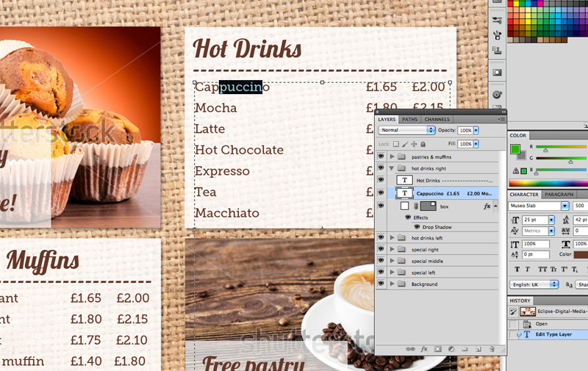
Task: Apply All Caps style in Character panel
Action: (x=542, y=269)
